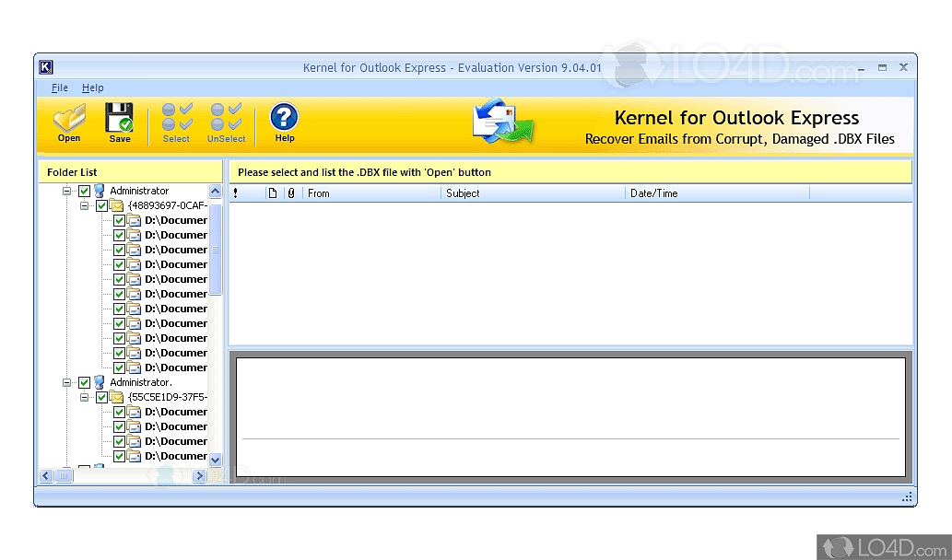Viewport: 952px width, 560px height.
Task: Open a DBX file using the Open icon
Action: pos(68,121)
